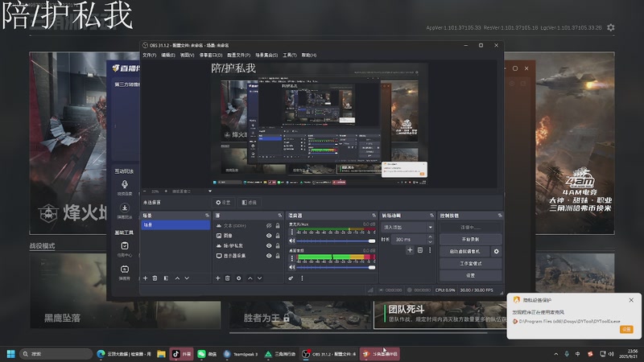Open transition options three-dot menu
This screenshot has height=362, width=644.
430,250
